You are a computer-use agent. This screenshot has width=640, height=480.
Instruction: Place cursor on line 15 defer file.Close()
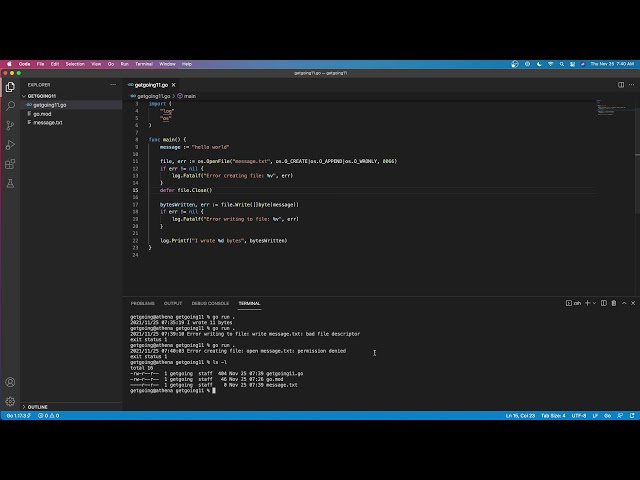(186, 190)
